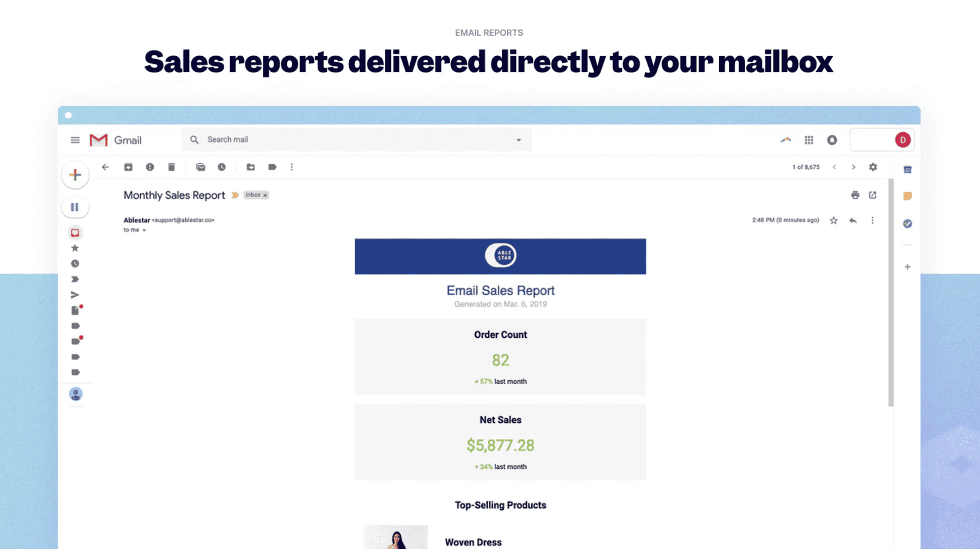The width and height of the screenshot is (980, 549).
Task: Toggle the importance marker beside subject
Action: (235, 195)
